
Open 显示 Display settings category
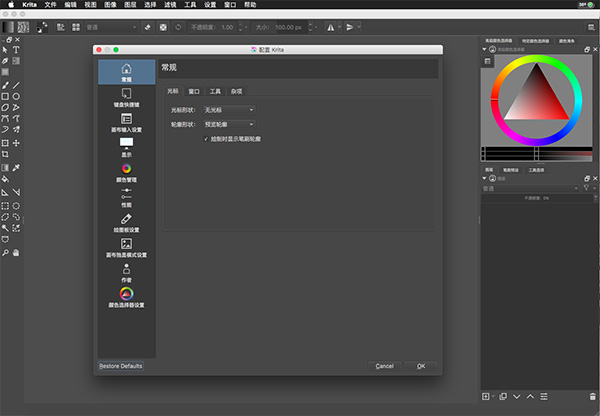click(127, 148)
